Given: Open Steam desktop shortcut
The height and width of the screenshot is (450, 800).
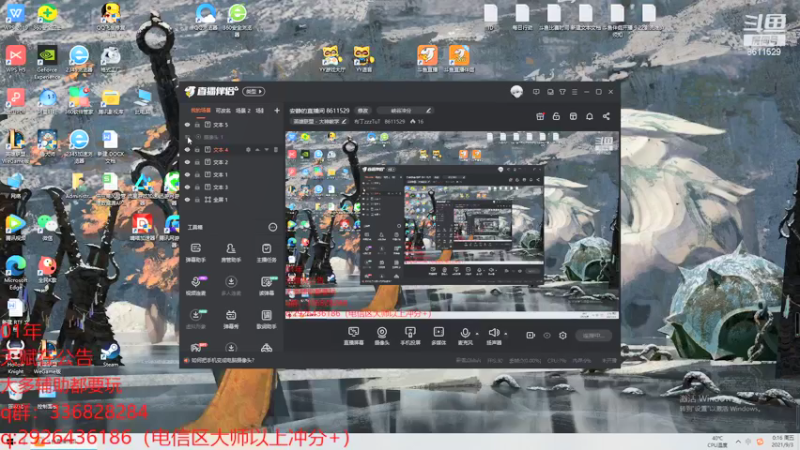Looking at the screenshot, I should click(x=110, y=355).
